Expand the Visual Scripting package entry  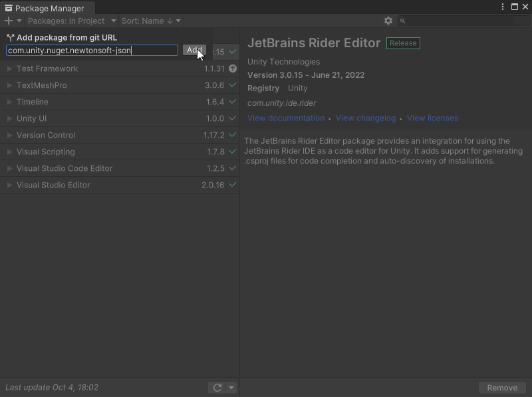click(x=9, y=152)
